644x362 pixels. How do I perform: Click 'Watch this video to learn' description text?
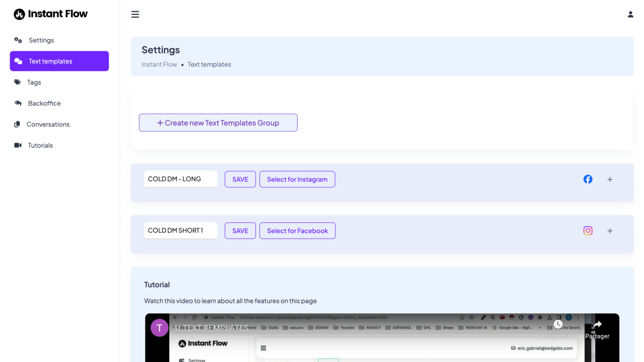(230, 301)
